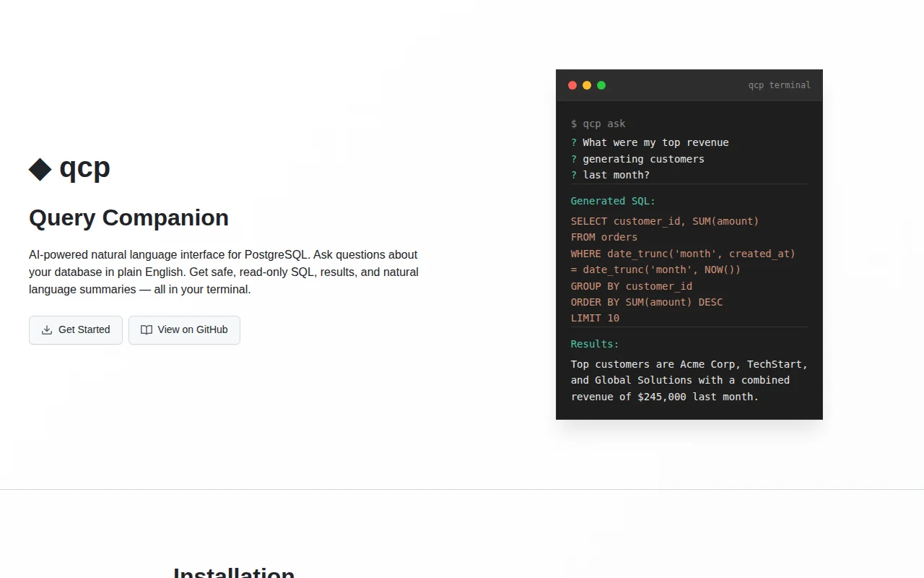924x578 pixels.
Task: Click the 'qcp terminal' title text
Action: (780, 85)
